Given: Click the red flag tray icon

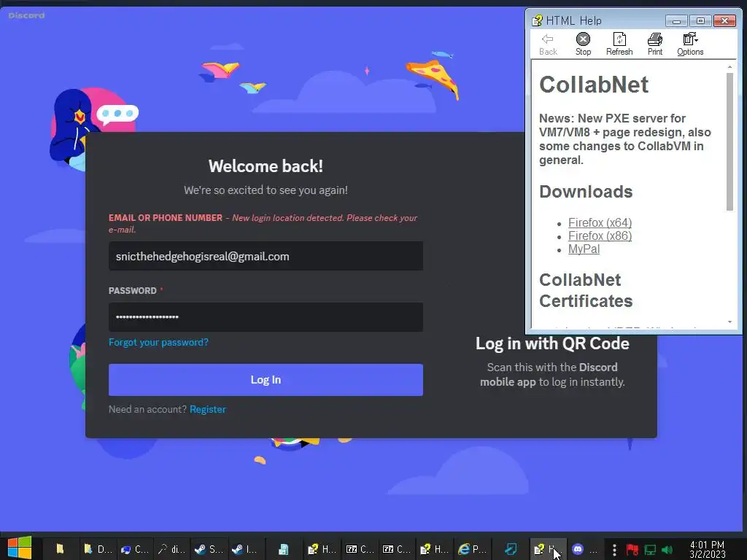Looking at the screenshot, I should click(632, 550).
